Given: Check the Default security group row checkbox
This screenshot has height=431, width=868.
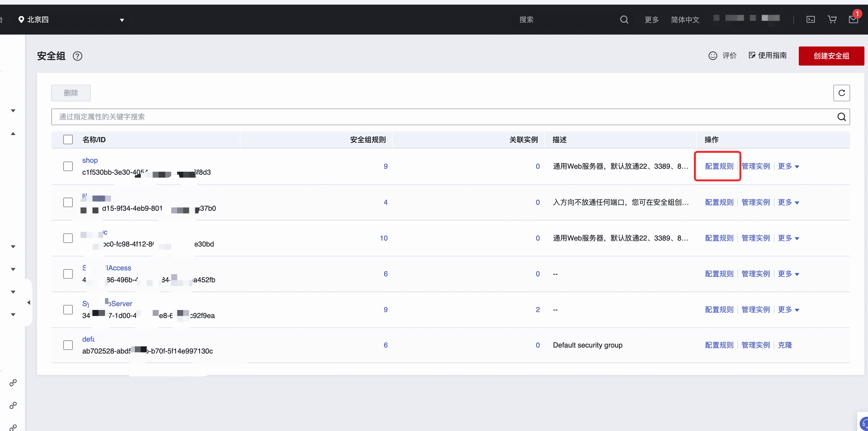Looking at the screenshot, I should pyautogui.click(x=68, y=345).
